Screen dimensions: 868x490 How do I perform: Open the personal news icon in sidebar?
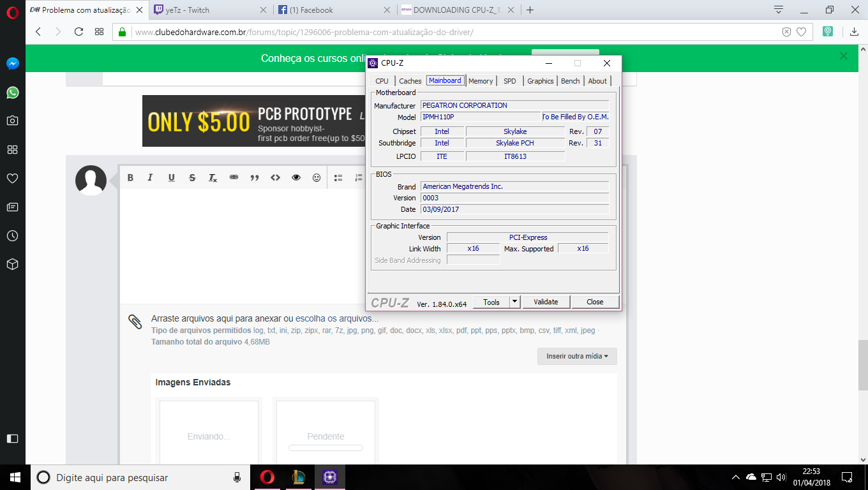click(12, 207)
